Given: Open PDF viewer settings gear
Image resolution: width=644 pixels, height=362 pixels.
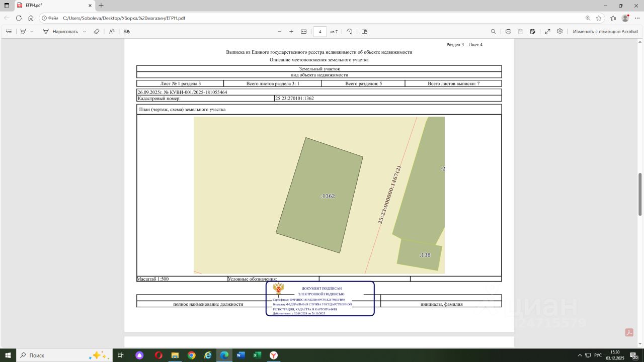Looking at the screenshot, I should click(559, 31).
